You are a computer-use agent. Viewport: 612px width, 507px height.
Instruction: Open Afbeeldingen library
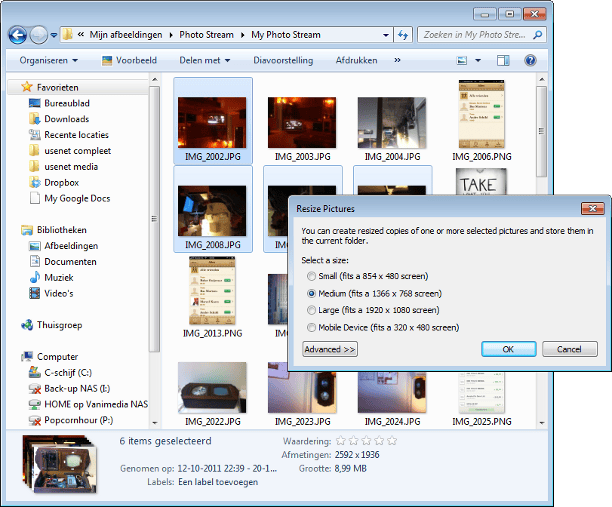[x=63, y=246]
